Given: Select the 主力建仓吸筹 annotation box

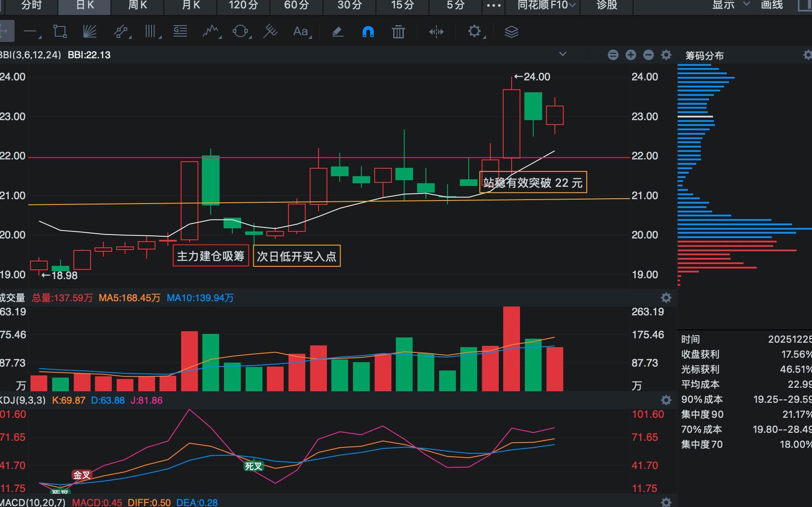Looking at the screenshot, I should (x=211, y=256).
